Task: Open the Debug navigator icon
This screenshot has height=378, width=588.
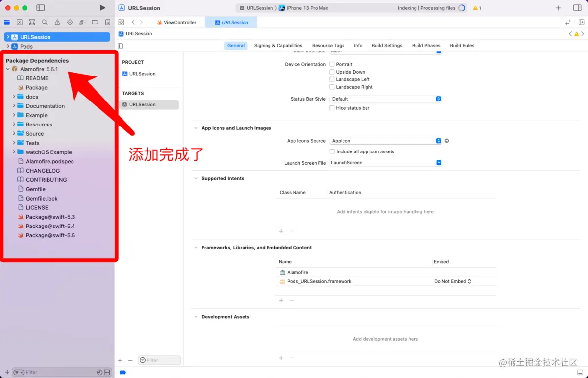Action: pos(82,22)
